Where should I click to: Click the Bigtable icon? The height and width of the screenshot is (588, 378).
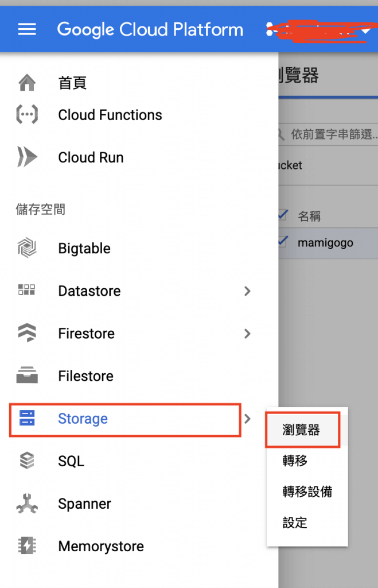click(x=27, y=249)
